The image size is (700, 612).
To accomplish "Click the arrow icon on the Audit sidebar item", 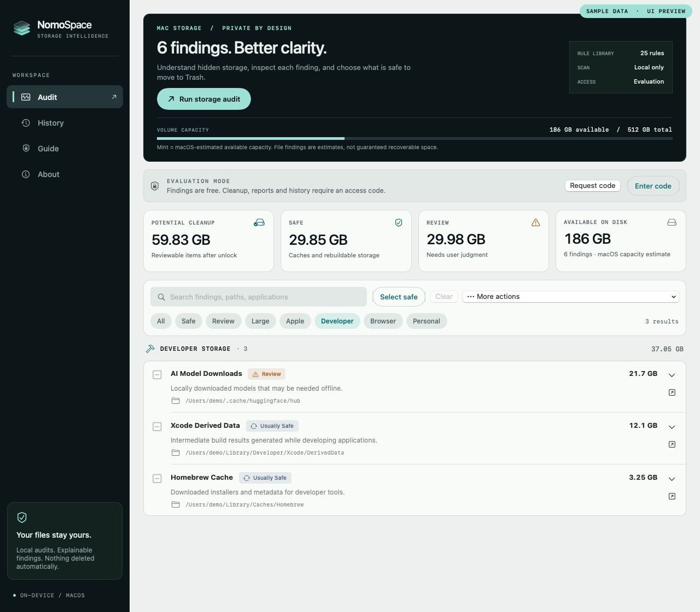I will pos(114,97).
